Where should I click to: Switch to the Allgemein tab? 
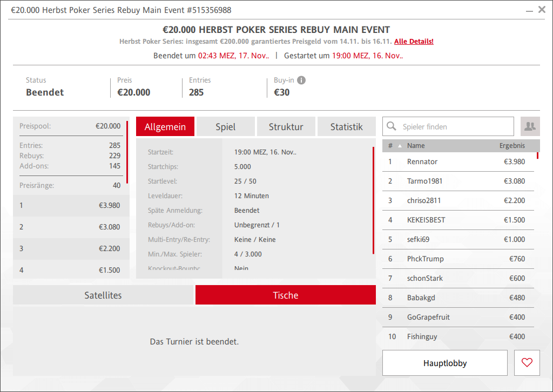point(165,127)
